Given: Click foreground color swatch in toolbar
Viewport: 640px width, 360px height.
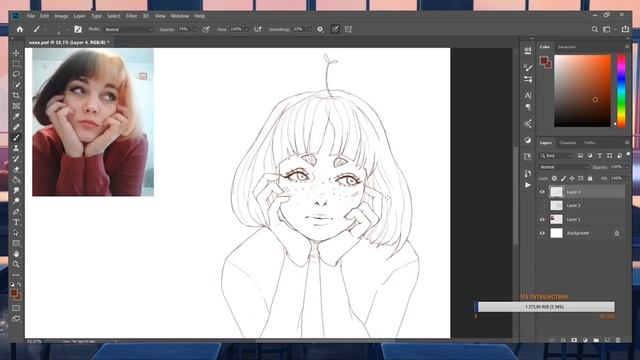Looking at the screenshot, I should (x=14, y=293).
